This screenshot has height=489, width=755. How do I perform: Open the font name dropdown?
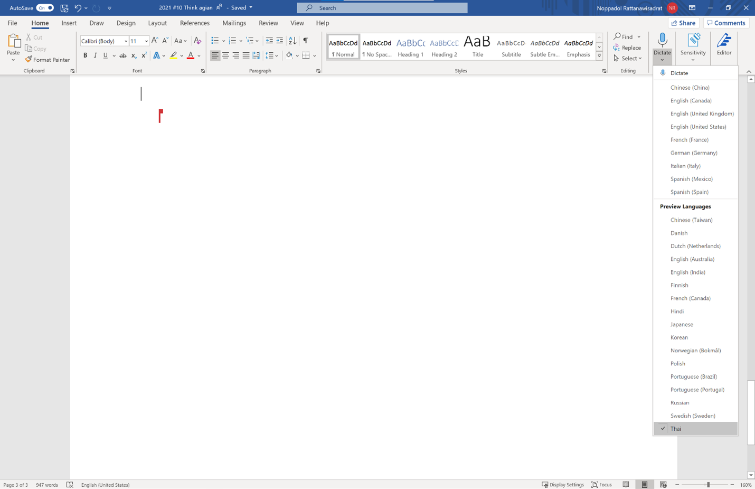(x=124, y=41)
